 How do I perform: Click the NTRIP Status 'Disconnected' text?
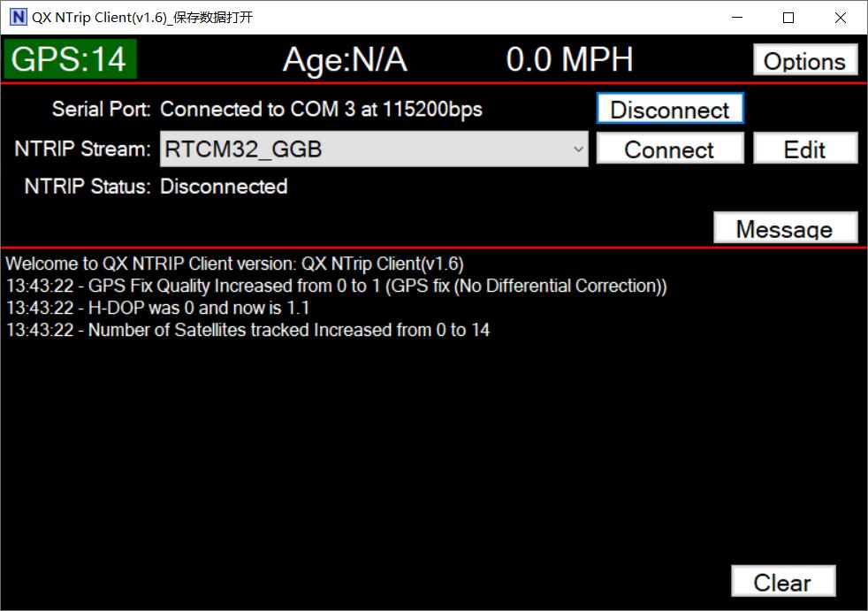point(224,187)
